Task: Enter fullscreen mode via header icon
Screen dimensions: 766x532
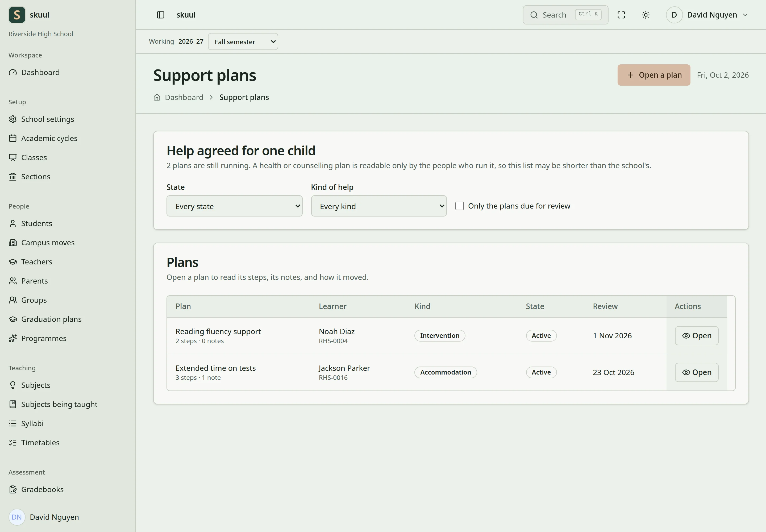Action: 621,15
